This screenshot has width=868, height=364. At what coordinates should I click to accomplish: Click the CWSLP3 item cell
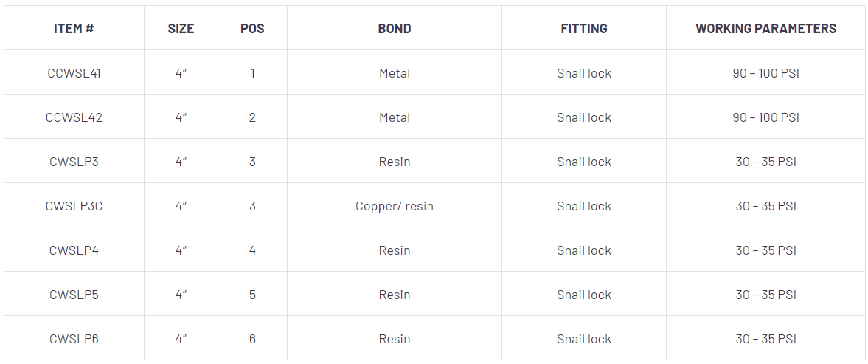click(74, 162)
